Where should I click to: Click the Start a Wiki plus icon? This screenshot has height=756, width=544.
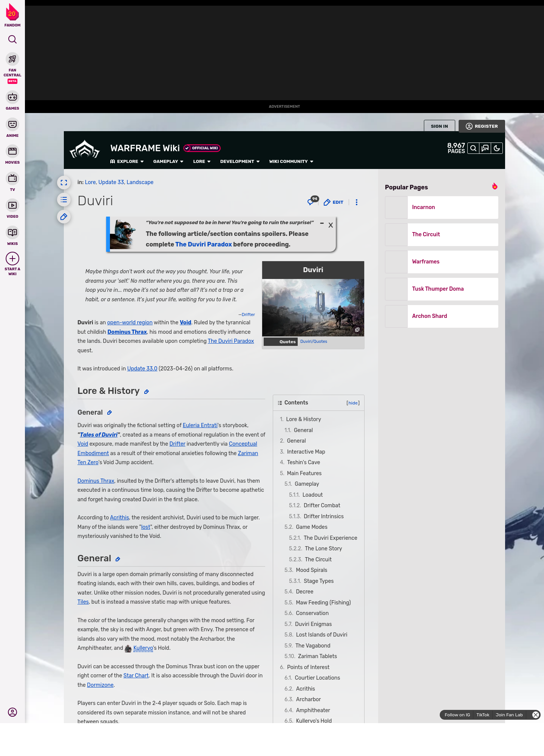tap(12, 259)
